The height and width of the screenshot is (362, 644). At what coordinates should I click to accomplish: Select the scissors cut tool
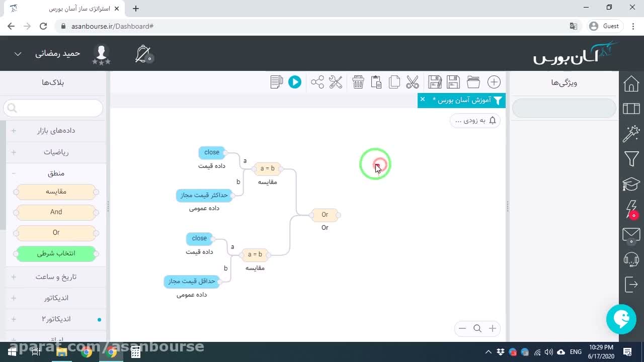pyautogui.click(x=413, y=82)
